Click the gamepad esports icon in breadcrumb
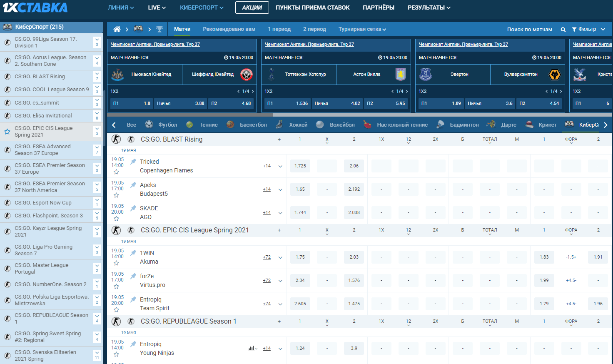Screen dimensions: 613x364 [138, 29]
